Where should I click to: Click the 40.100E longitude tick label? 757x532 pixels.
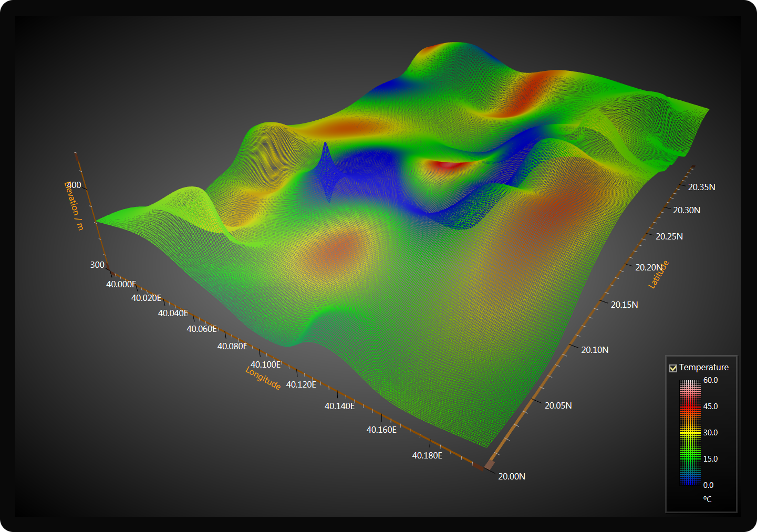[265, 364]
